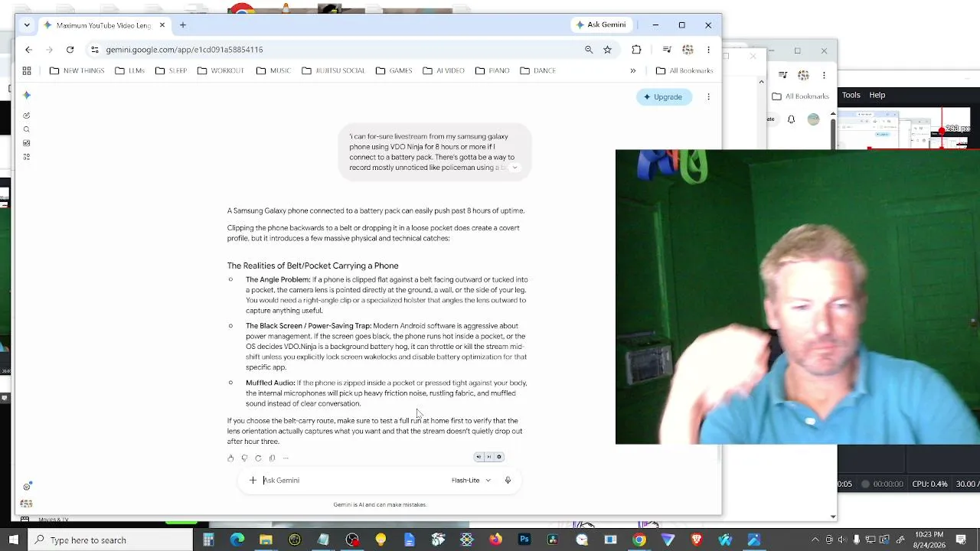Image resolution: width=980 pixels, height=551 pixels.
Task: Show hidden system tray icons
Action: tap(814, 540)
